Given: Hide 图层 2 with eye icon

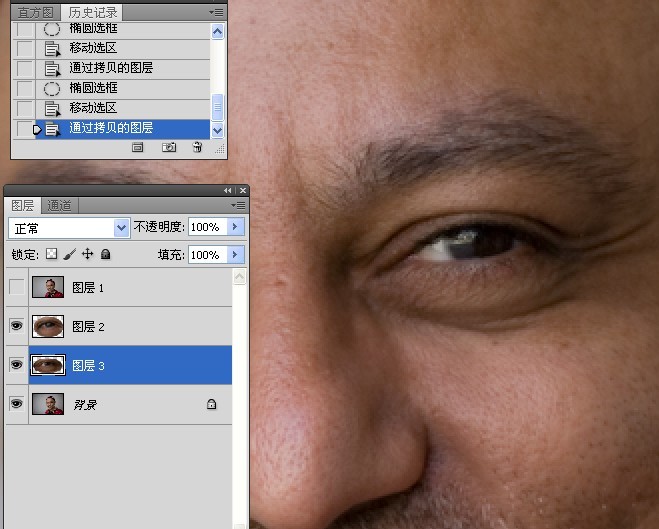Looking at the screenshot, I should click(17, 326).
